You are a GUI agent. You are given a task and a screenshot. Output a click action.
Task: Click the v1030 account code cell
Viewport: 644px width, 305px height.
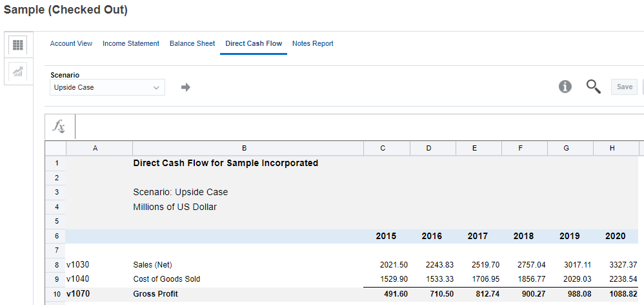pos(99,265)
